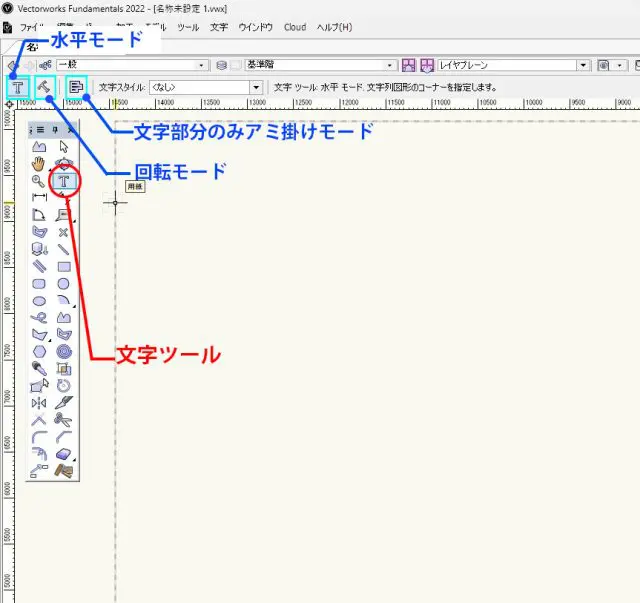Screen dimensions: 640x603
Task: Select the Text tool in the tool palette
Action: pyautogui.click(x=64, y=181)
